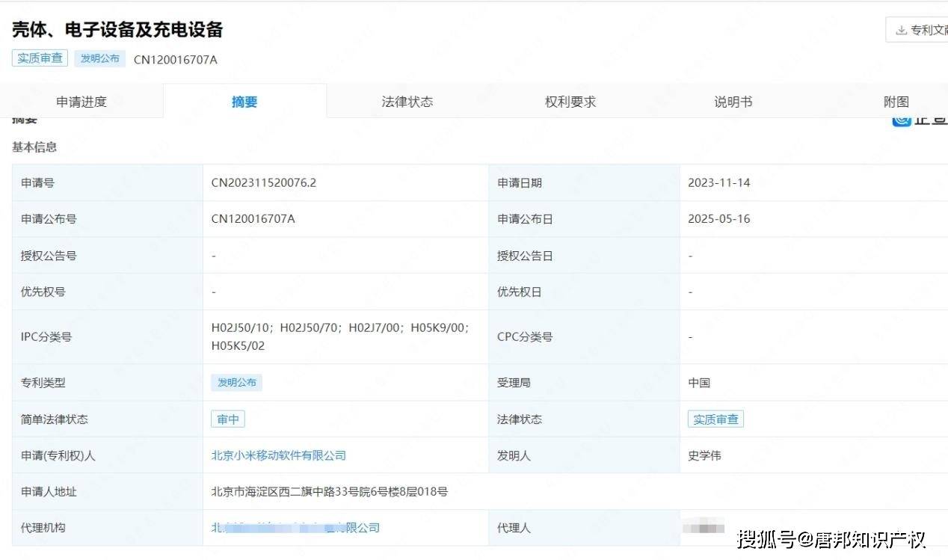948x560 pixels.
Task: Open the 北京小米移动软件有限公司 applicant link
Action: pyautogui.click(x=279, y=455)
